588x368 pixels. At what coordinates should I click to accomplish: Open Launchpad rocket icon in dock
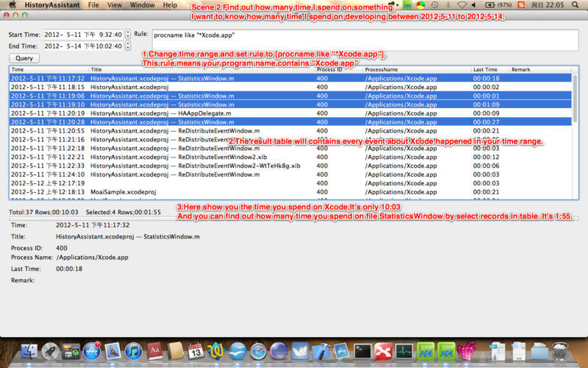point(50,352)
